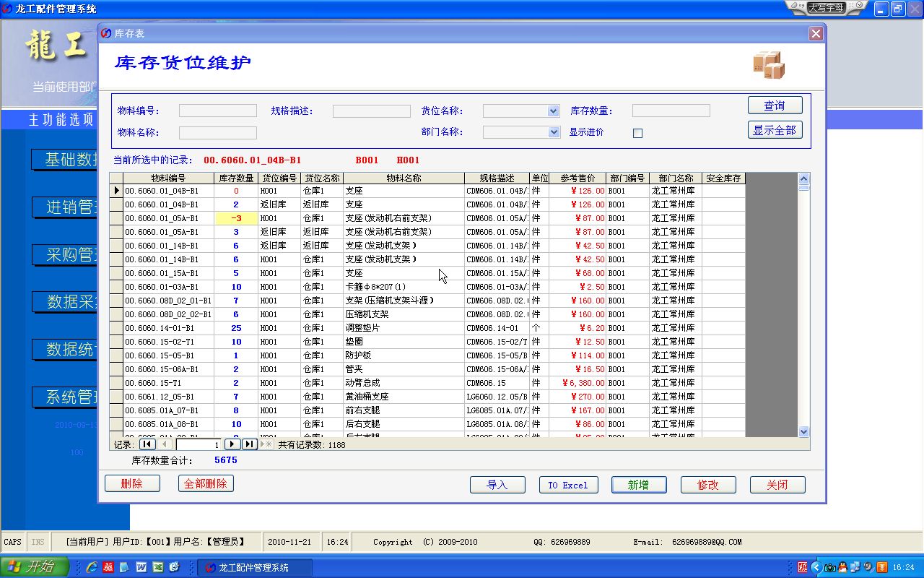Click the 库存数量 input field

671,111
